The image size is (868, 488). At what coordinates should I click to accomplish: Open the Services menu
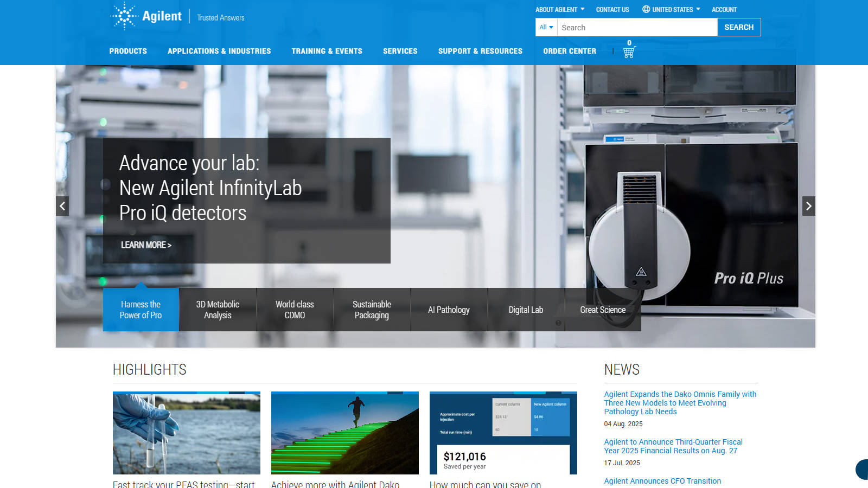pos(400,51)
